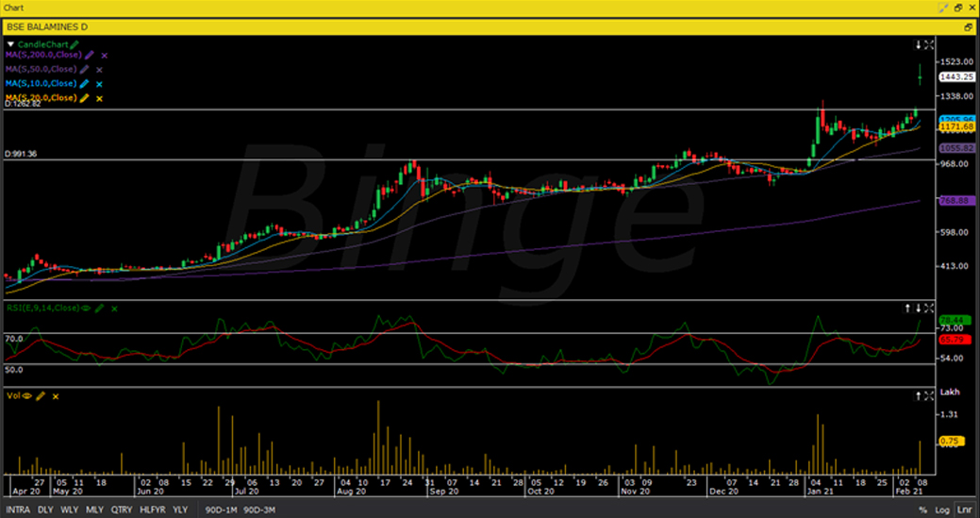Click the Aug 20 date axis label
The image size is (980, 518).
click(351, 492)
